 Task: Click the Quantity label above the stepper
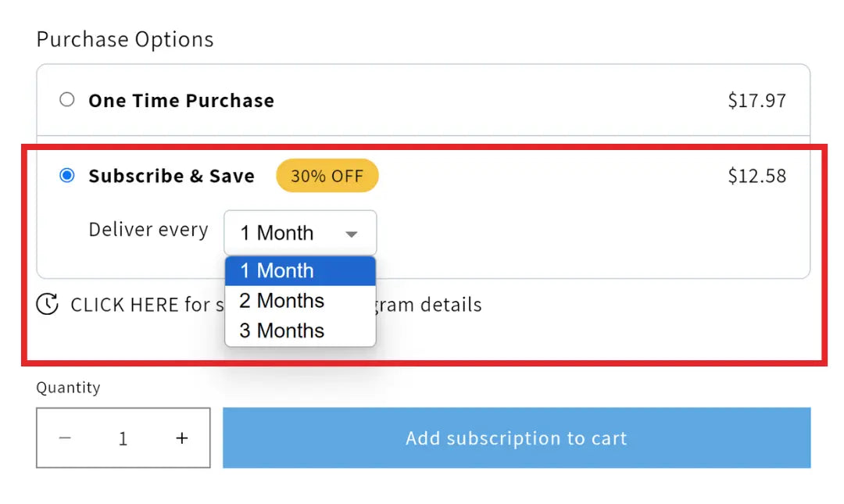(x=68, y=388)
